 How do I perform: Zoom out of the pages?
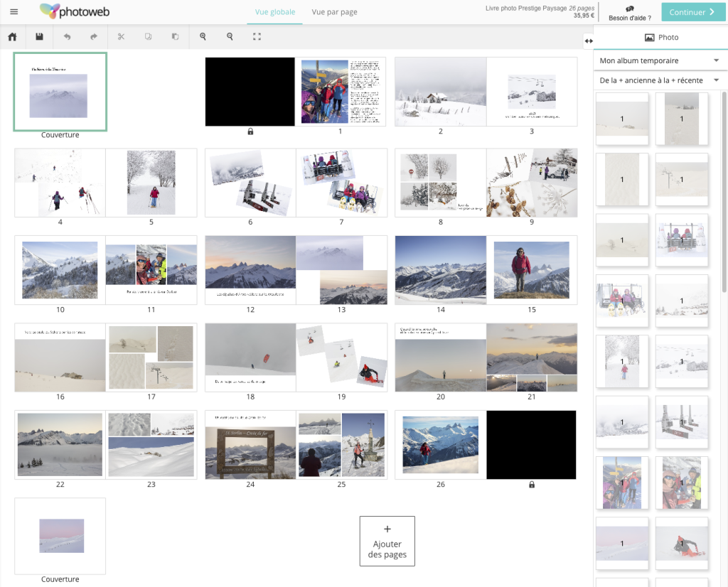pos(230,37)
